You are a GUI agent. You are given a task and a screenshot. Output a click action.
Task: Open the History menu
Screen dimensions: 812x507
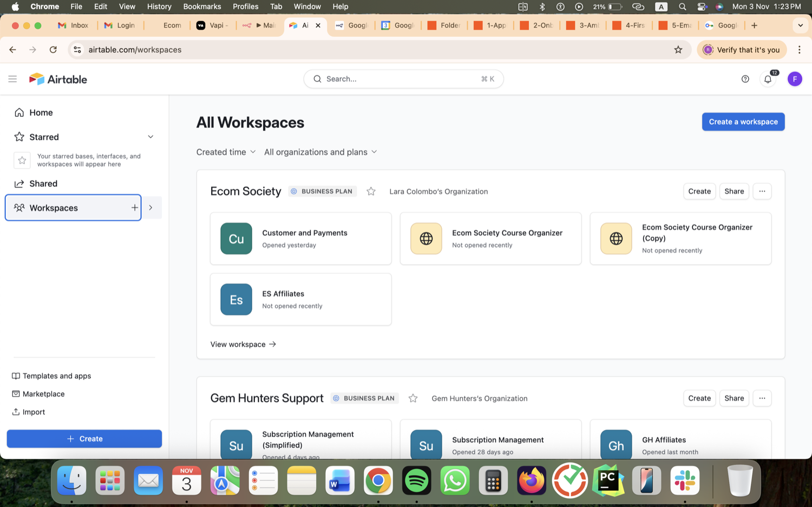click(159, 6)
